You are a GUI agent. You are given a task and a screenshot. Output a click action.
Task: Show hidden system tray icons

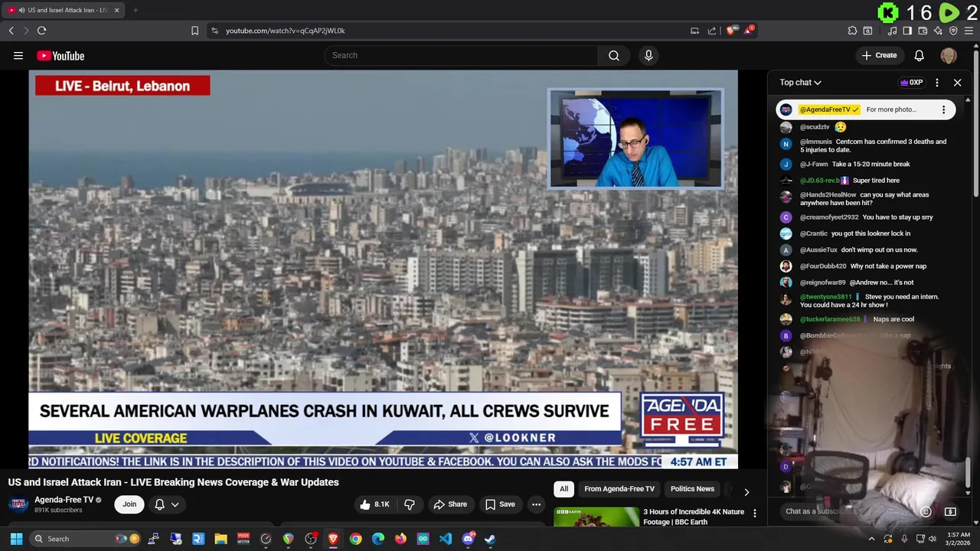click(871, 539)
